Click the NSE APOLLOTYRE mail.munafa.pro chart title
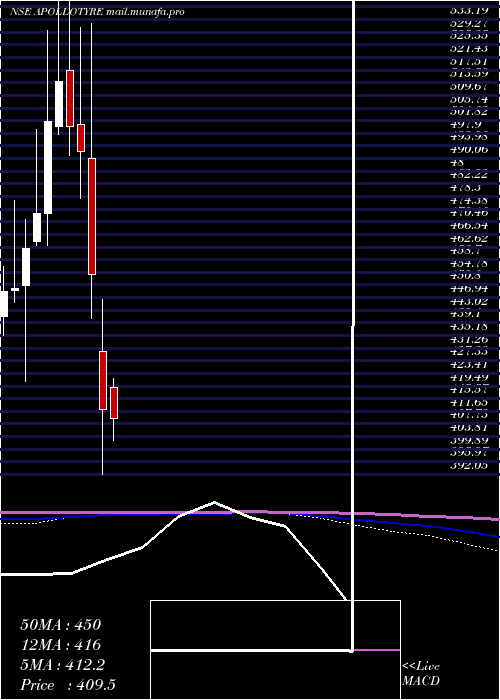 (x=97, y=12)
